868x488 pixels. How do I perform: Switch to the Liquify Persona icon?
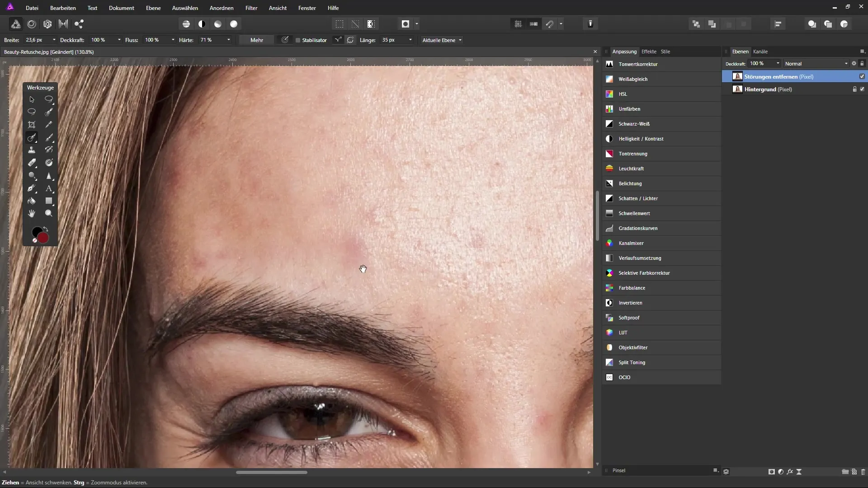tap(32, 24)
